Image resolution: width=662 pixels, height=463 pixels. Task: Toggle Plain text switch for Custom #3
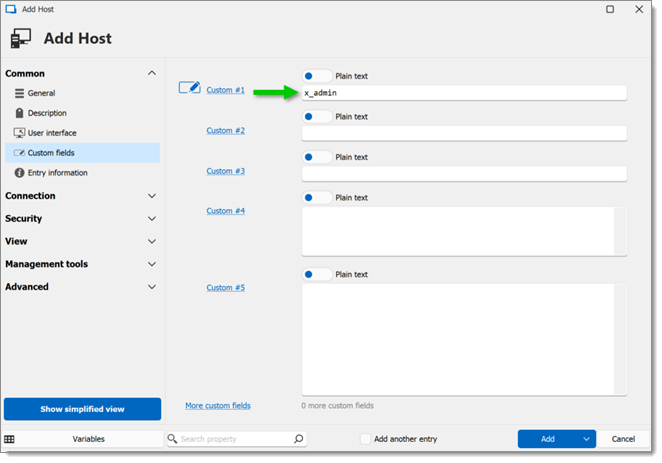(x=317, y=157)
